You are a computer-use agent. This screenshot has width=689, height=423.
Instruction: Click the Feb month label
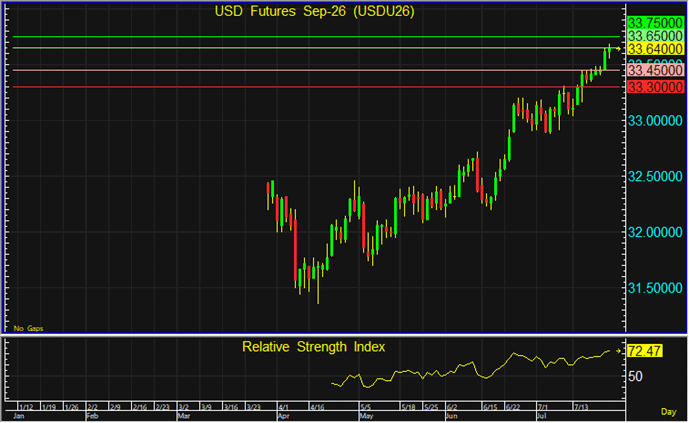92,416
